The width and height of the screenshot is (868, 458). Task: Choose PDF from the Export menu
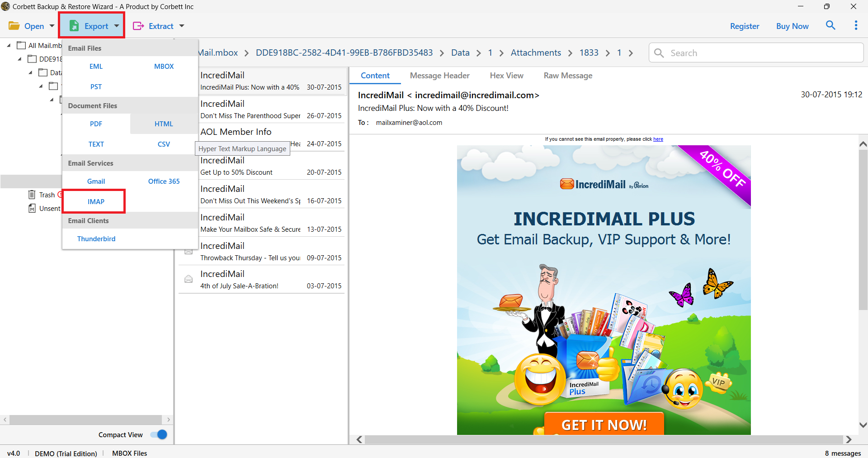(x=96, y=124)
